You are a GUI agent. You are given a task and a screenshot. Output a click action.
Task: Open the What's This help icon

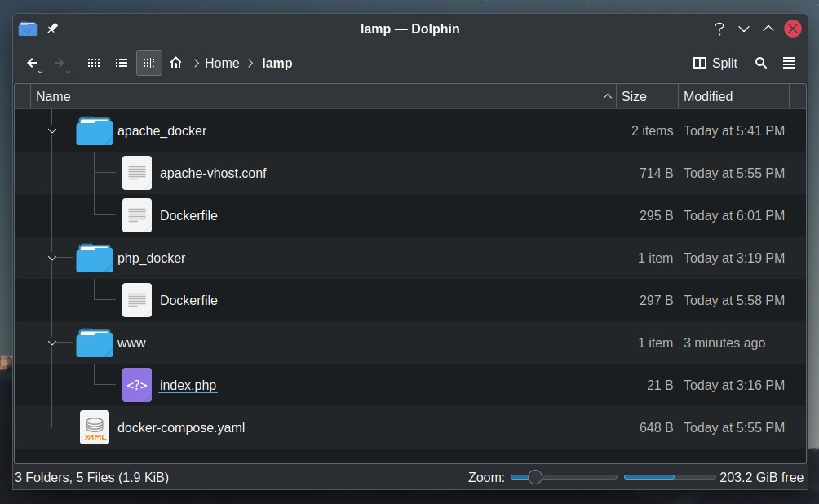tap(719, 29)
